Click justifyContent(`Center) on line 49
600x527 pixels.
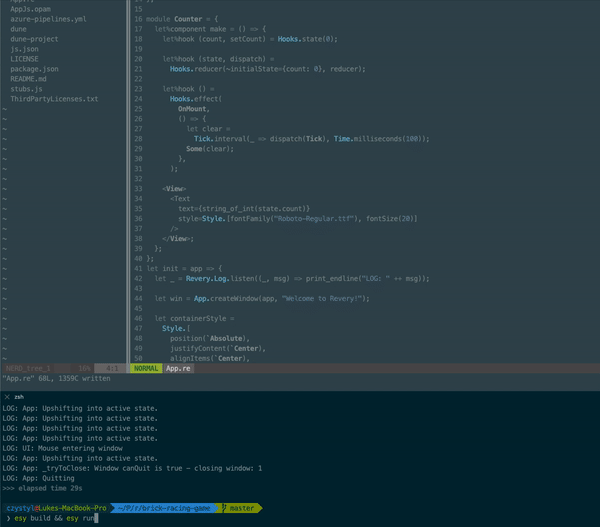pyautogui.click(x=217, y=348)
